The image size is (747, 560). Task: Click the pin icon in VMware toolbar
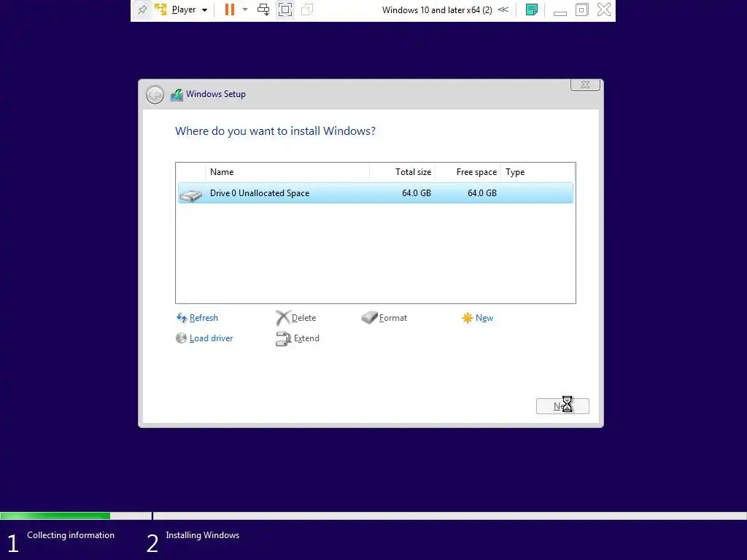(x=142, y=9)
